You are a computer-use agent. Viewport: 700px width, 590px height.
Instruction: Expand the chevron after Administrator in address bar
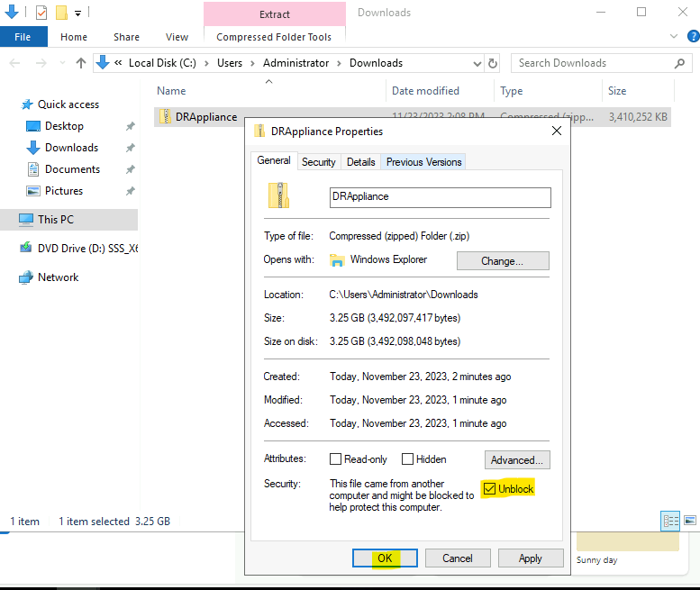(340, 63)
